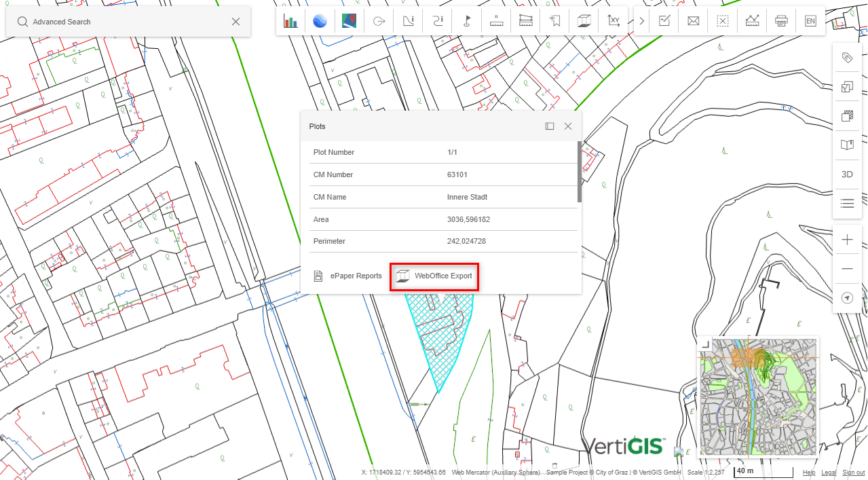Open the XY coordinates tool
868x480 pixels.
(614, 20)
